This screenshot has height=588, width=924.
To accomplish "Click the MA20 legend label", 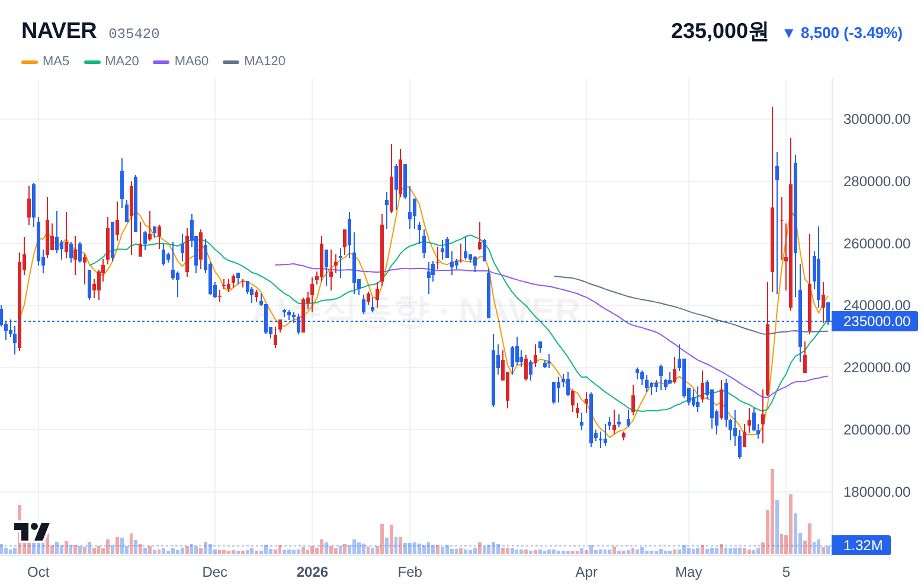I will (x=122, y=61).
